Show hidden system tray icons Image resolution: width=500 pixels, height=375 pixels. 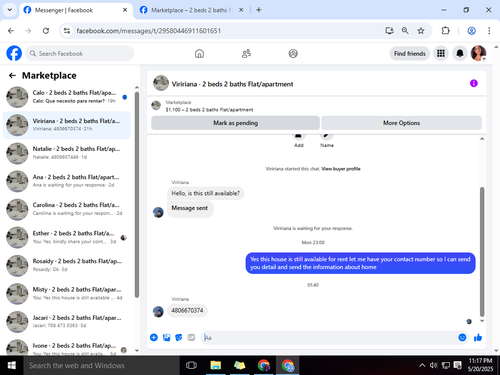coord(422,366)
